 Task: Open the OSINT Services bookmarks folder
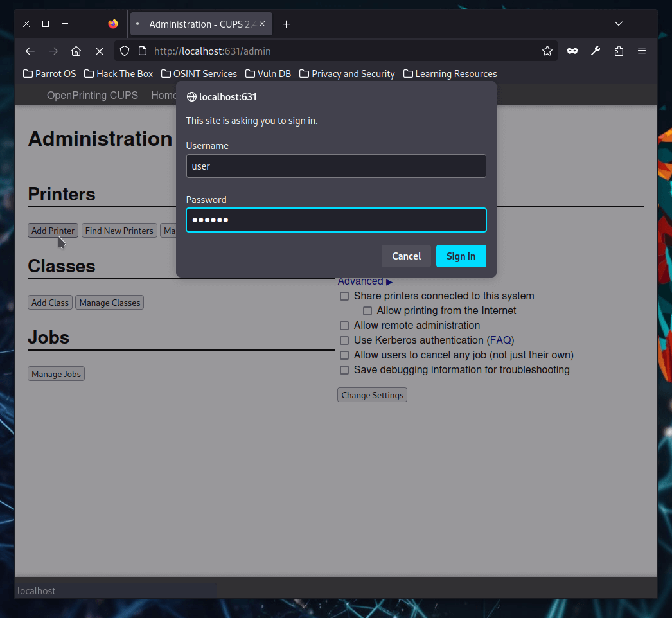pyautogui.click(x=199, y=74)
